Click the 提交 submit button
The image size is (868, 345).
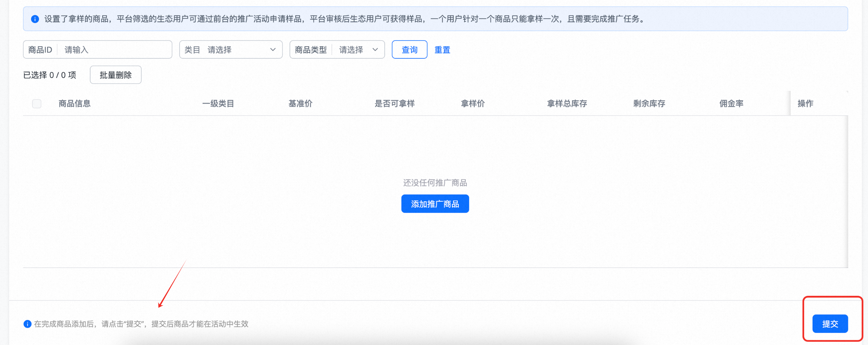pyautogui.click(x=830, y=323)
